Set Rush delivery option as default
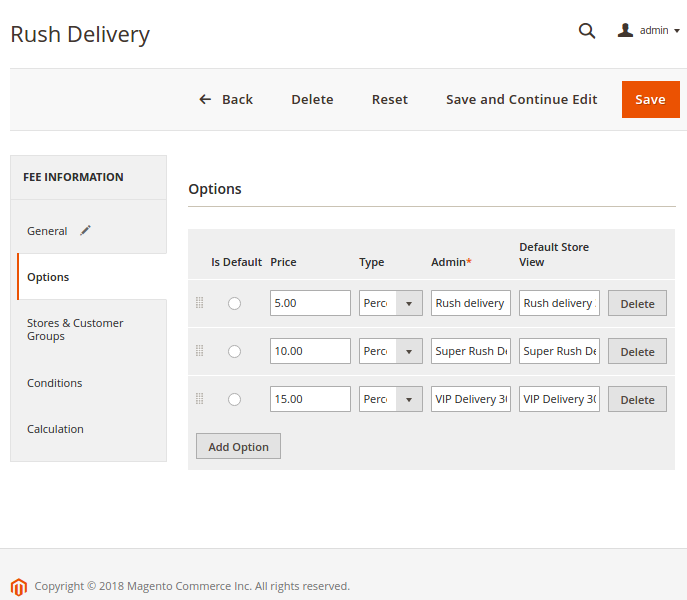This screenshot has width=687, height=600. pos(234,304)
